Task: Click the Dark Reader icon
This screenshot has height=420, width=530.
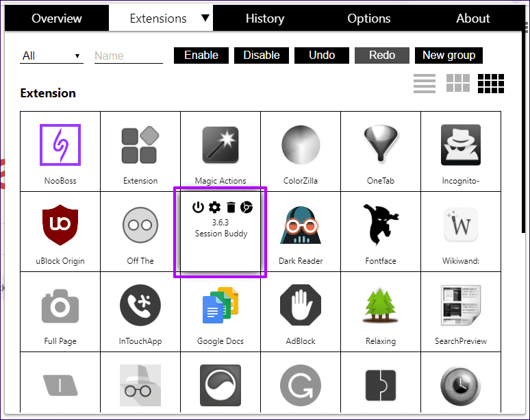Action: (301, 225)
